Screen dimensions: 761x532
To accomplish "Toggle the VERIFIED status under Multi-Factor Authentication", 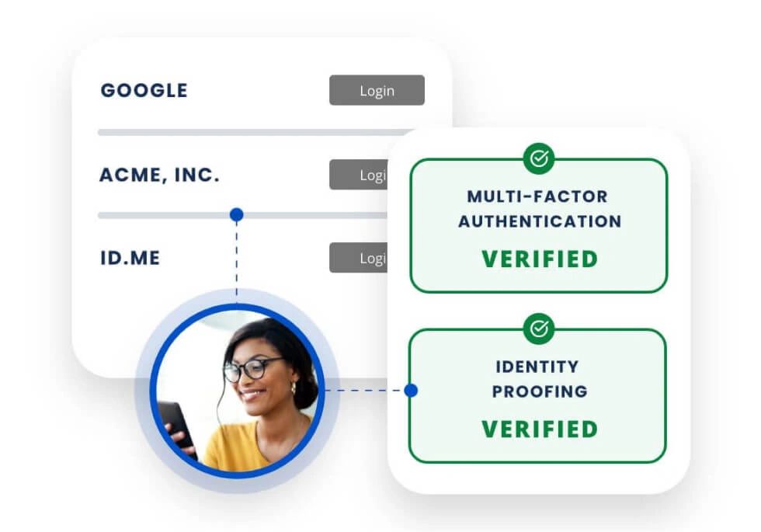I will pyautogui.click(x=539, y=259).
